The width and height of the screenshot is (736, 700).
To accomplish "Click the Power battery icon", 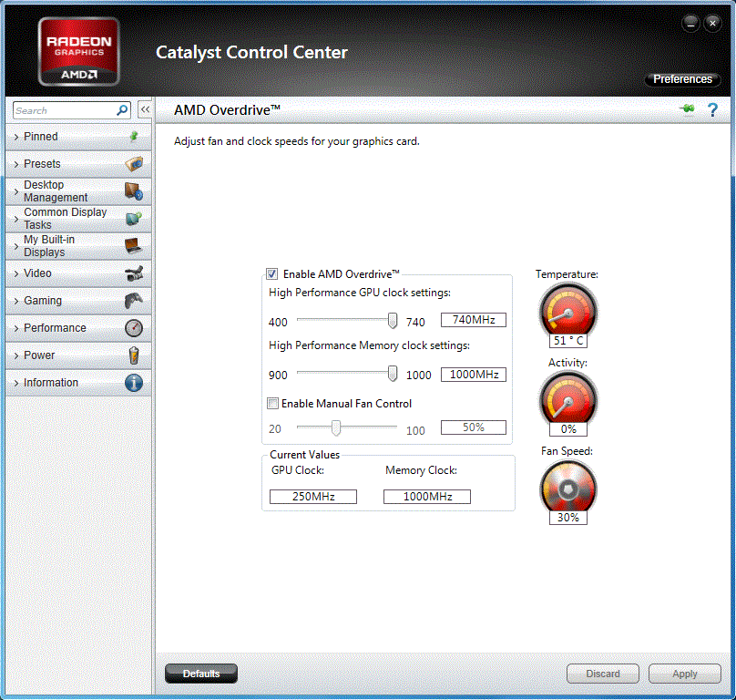I will [x=134, y=355].
